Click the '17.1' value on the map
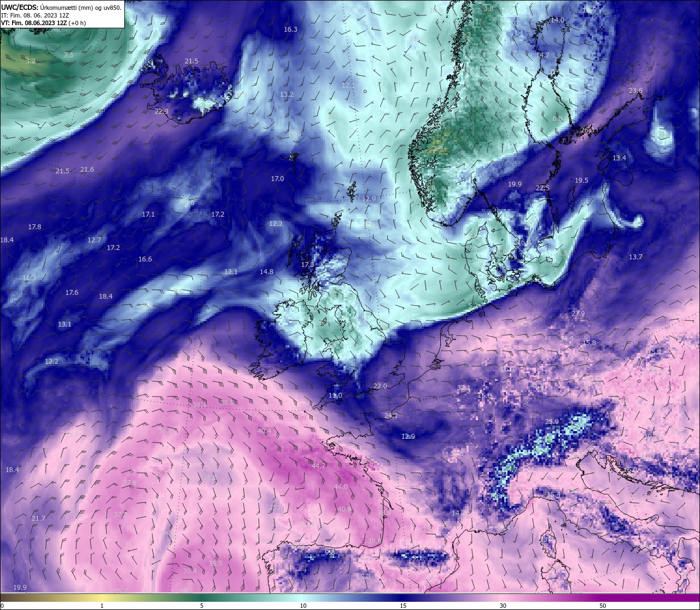Viewport: 700px width, 610px height. pyautogui.click(x=148, y=214)
